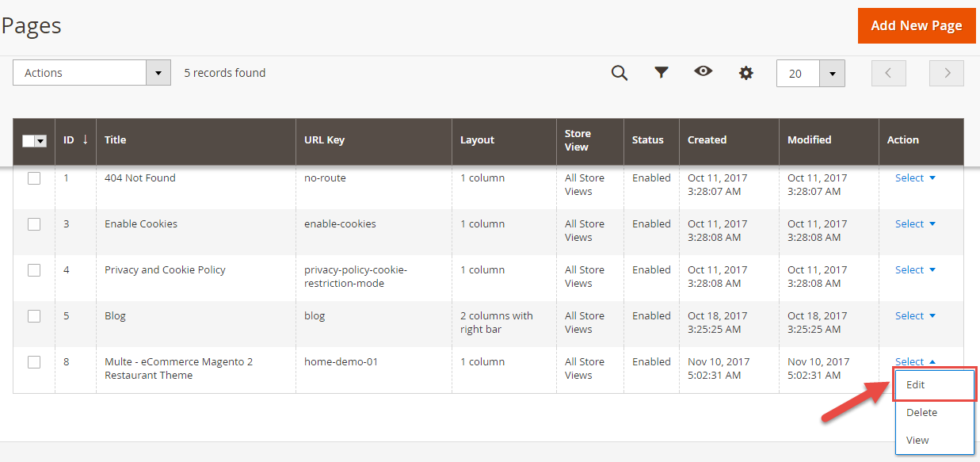
Task: Expand the header select-all dropdown arrow
Action: (41, 141)
